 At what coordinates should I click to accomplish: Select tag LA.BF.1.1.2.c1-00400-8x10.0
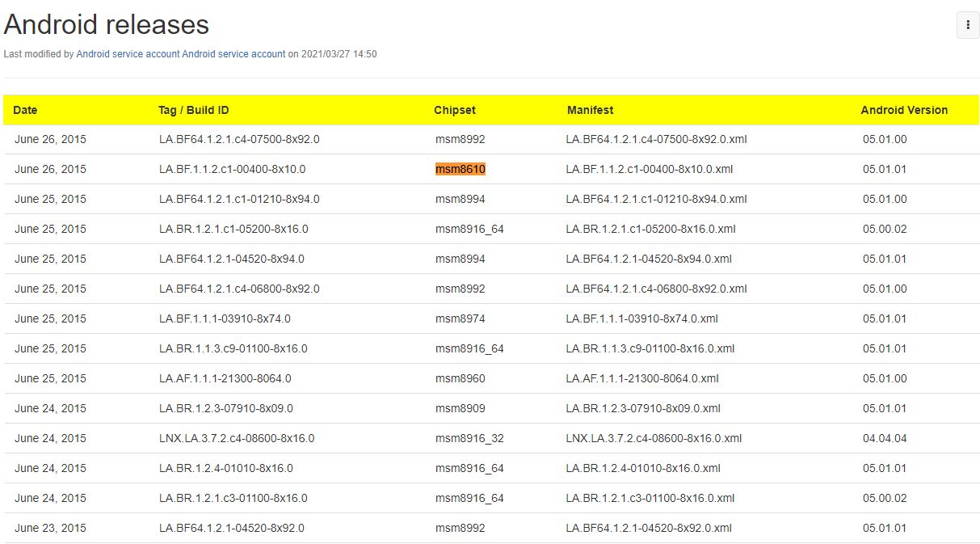(232, 169)
